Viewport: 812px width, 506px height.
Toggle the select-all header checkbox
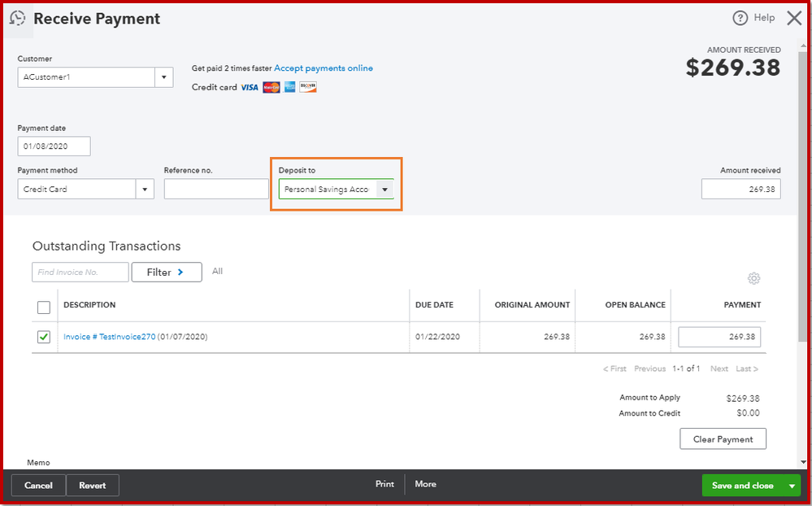(44, 308)
